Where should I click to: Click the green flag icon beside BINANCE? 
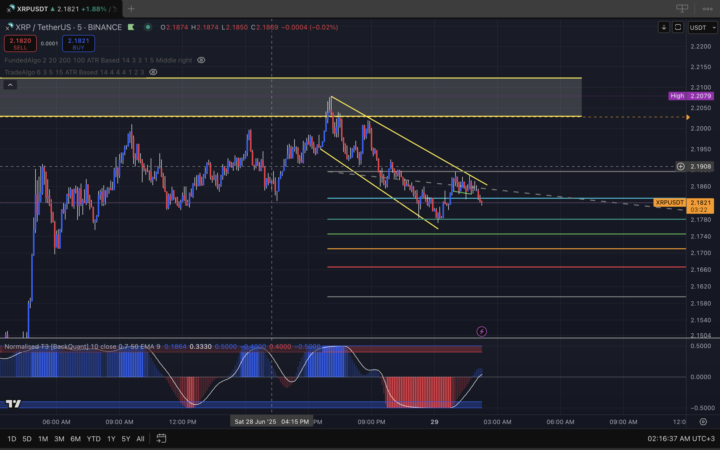(x=131, y=27)
